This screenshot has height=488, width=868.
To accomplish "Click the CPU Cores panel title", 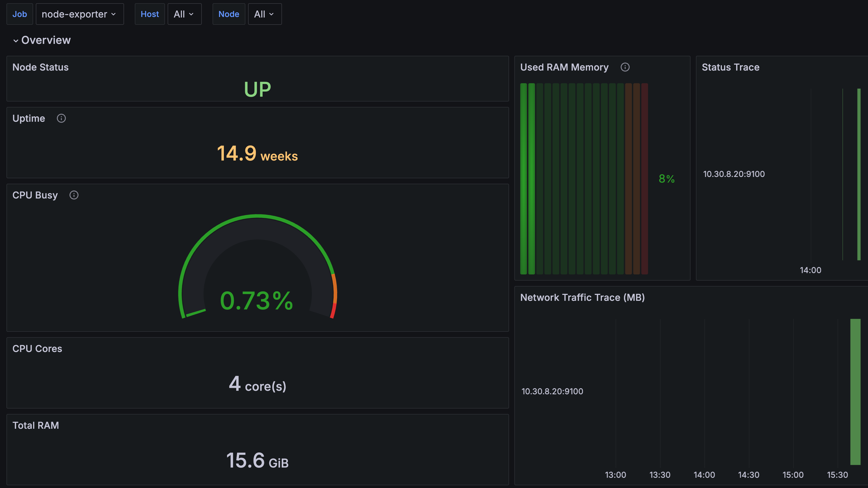I will coord(37,348).
